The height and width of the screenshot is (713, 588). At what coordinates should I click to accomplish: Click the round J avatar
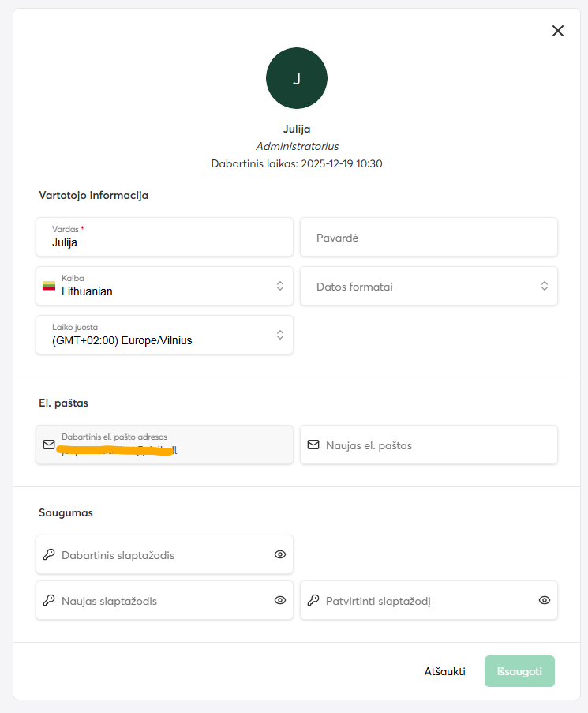[x=297, y=78]
